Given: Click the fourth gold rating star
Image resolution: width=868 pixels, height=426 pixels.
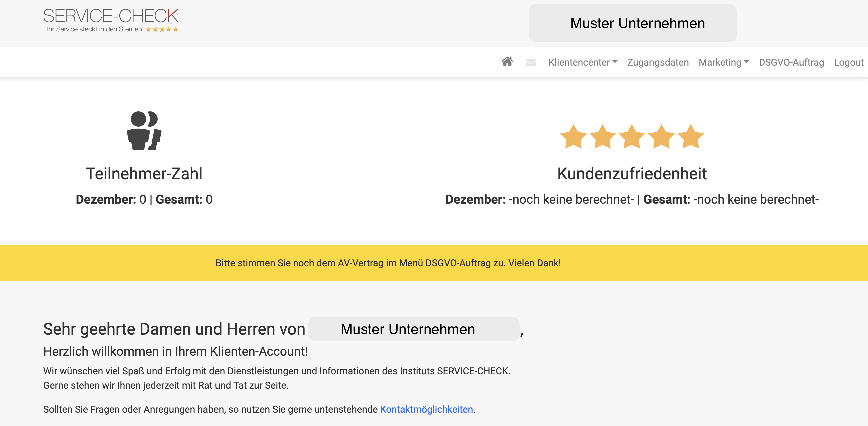Looking at the screenshot, I should pyautogui.click(x=661, y=137).
